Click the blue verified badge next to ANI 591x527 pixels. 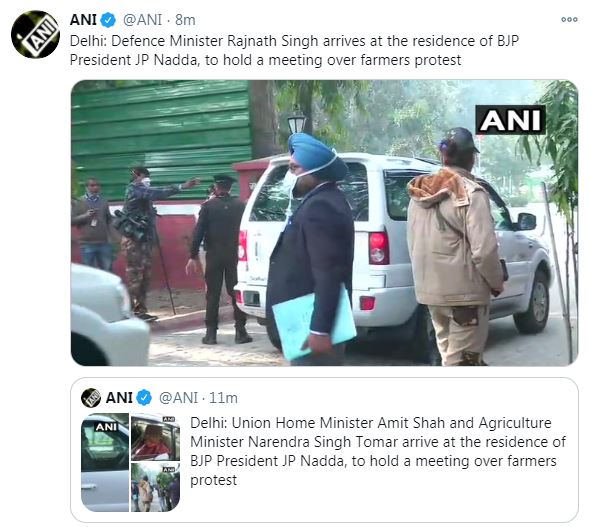pyautogui.click(x=108, y=20)
